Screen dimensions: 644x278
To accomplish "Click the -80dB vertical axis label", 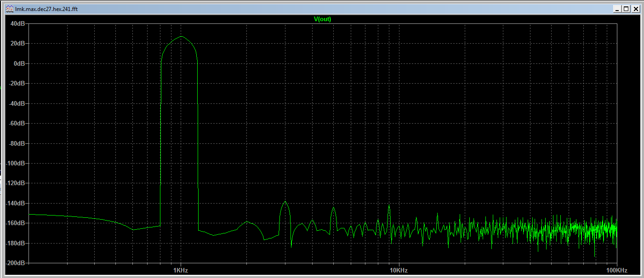I will 16,143.
